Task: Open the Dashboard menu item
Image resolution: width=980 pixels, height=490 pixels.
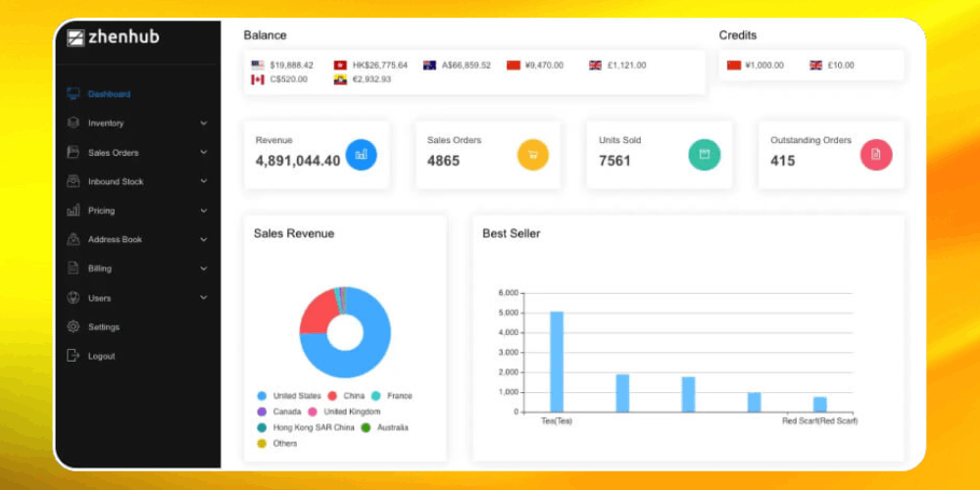Action: tap(108, 94)
